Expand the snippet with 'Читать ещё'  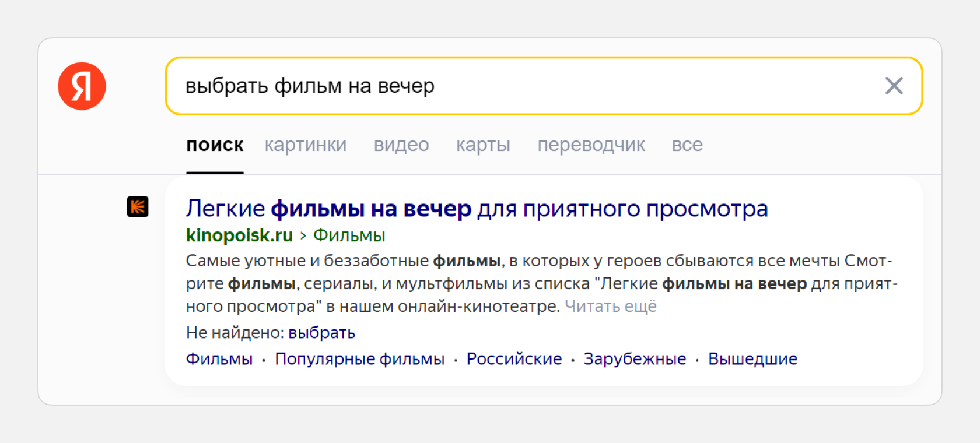pos(611,306)
